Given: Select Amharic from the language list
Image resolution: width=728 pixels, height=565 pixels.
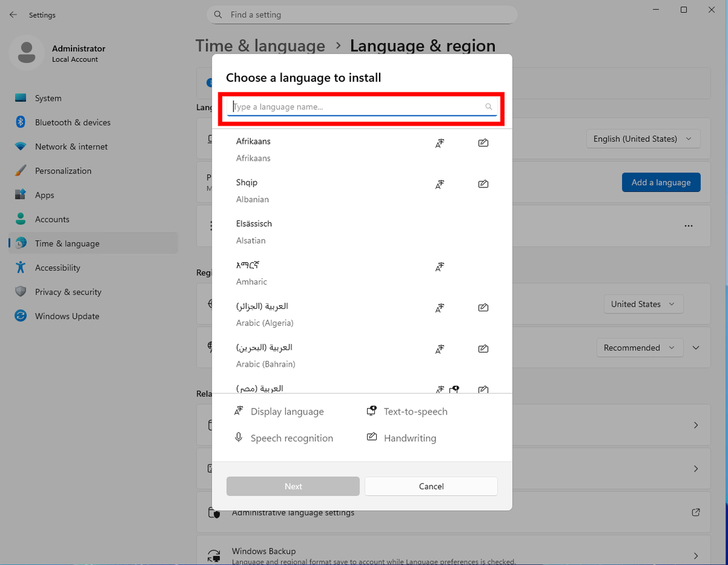Looking at the screenshot, I should 252,272.
